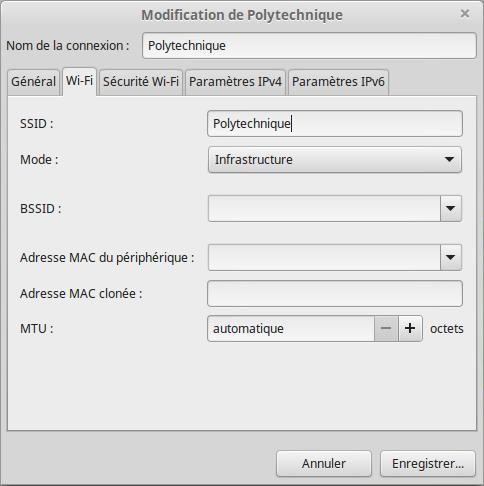Cancel with the Annuler button
Image resolution: width=484 pixels, height=486 pixels.
pyautogui.click(x=324, y=464)
